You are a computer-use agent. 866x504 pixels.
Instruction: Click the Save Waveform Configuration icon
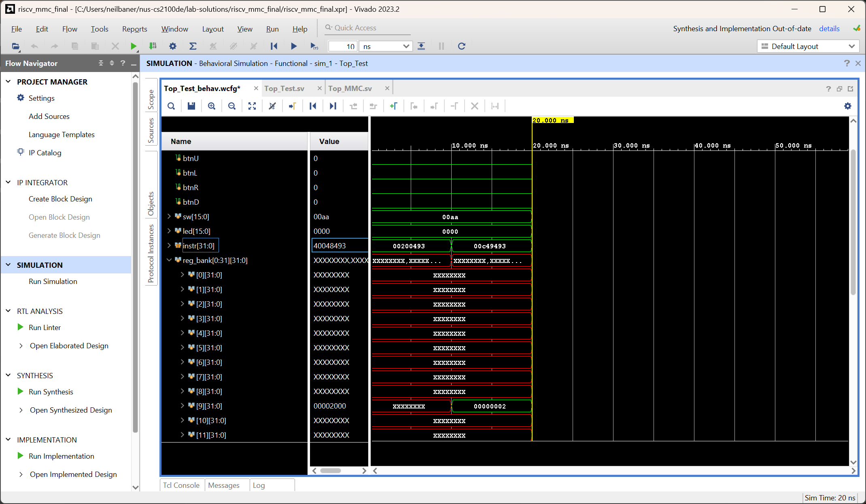pos(191,106)
